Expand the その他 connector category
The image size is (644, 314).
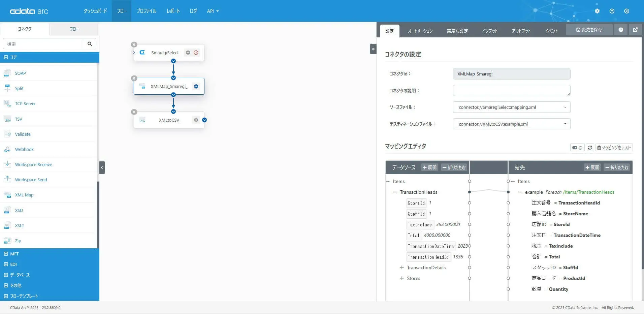click(x=6, y=285)
